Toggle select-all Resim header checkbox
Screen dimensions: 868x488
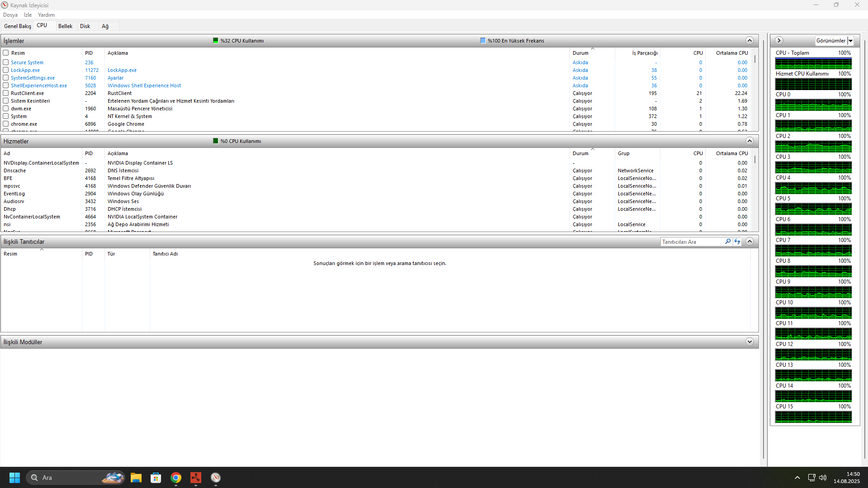(x=6, y=53)
